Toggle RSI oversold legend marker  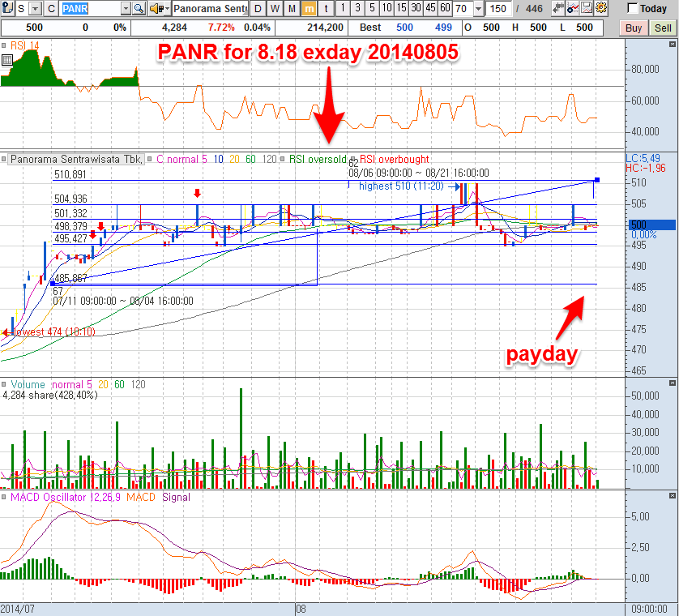tap(282, 160)
